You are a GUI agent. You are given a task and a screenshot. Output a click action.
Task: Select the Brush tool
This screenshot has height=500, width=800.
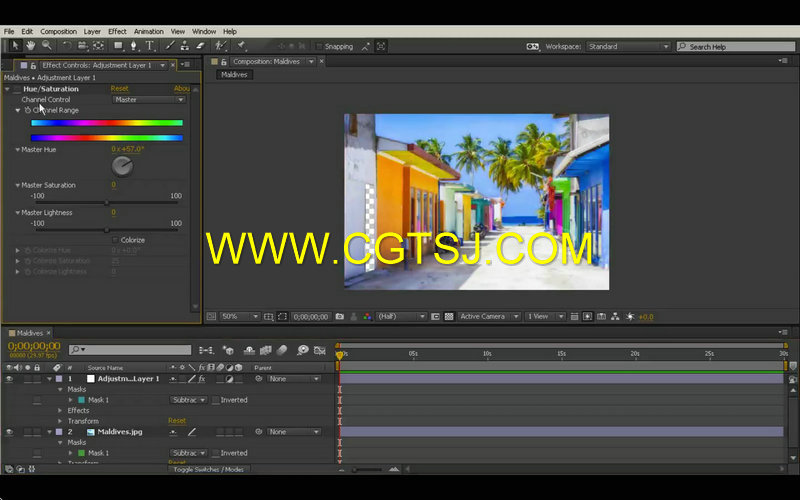[170, 46]
